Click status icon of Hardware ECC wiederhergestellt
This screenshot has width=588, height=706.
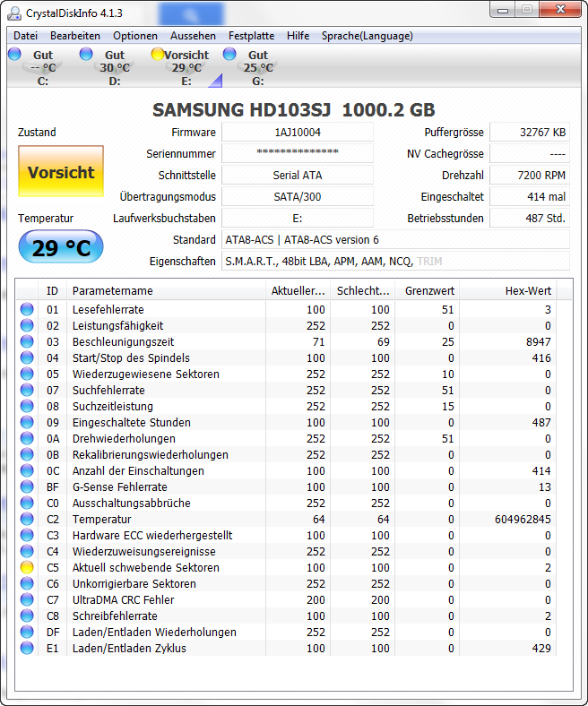coord(27,536)
